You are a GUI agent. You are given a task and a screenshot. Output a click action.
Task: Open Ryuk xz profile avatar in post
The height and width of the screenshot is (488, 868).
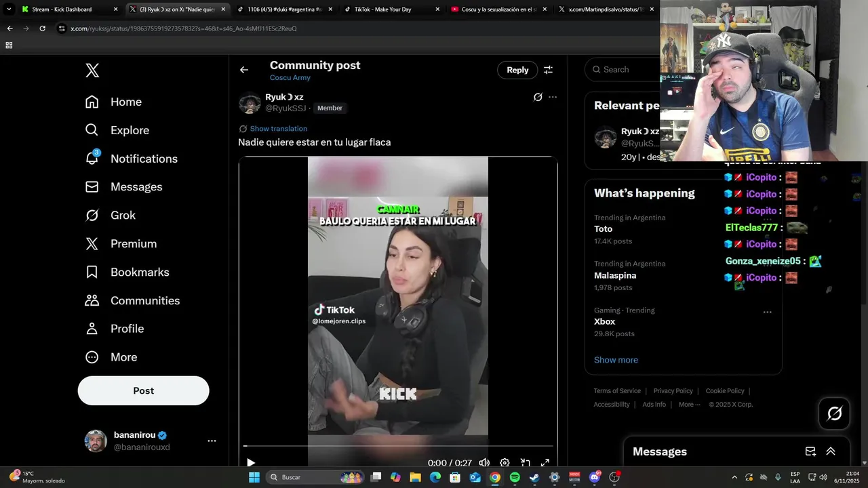pyautogui.click(x=250, y=103)
